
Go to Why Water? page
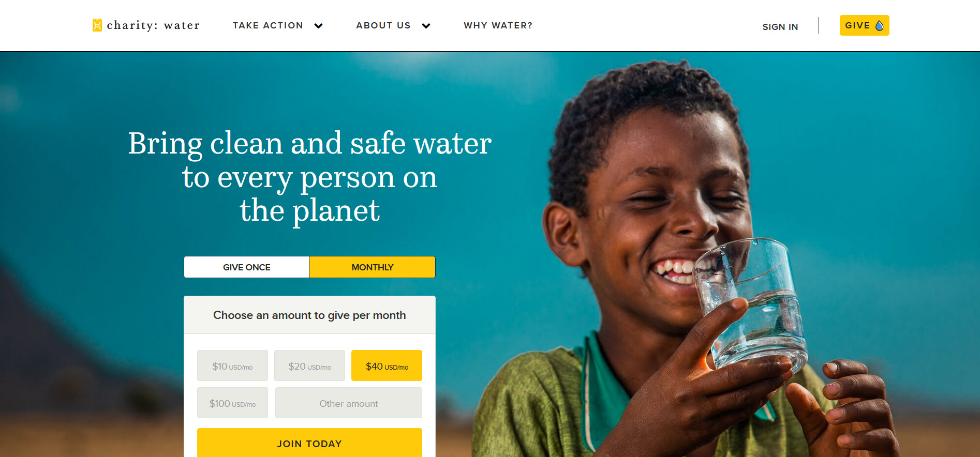(x=498, y=25)
